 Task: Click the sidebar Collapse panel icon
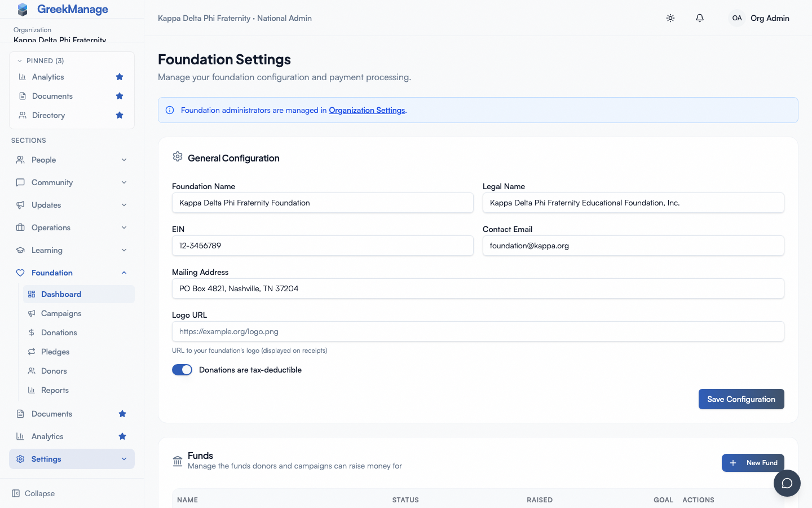[x=16, y=493]
